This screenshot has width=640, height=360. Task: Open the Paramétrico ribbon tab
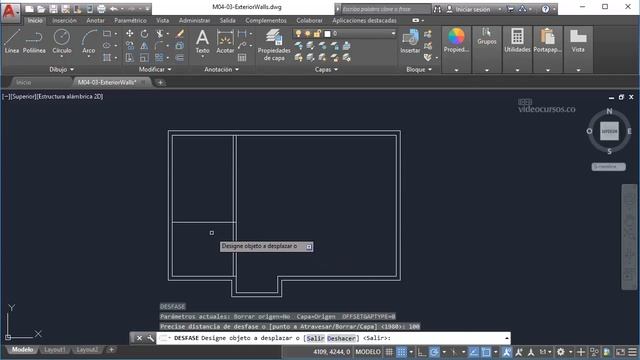coord(130,20)
